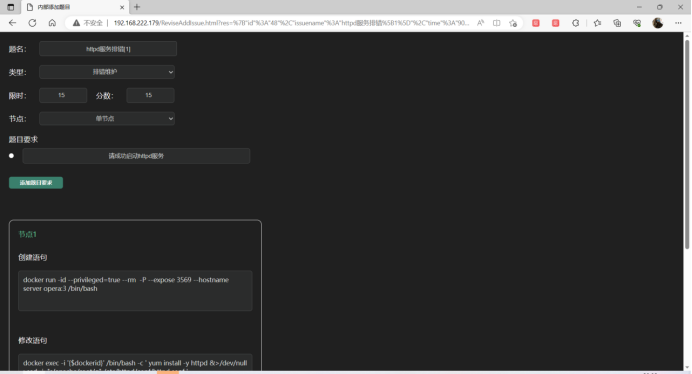Click the 创建语句 docker run textarea
The height and width of the screenshot is (374, 692).
tap(135, 291)
